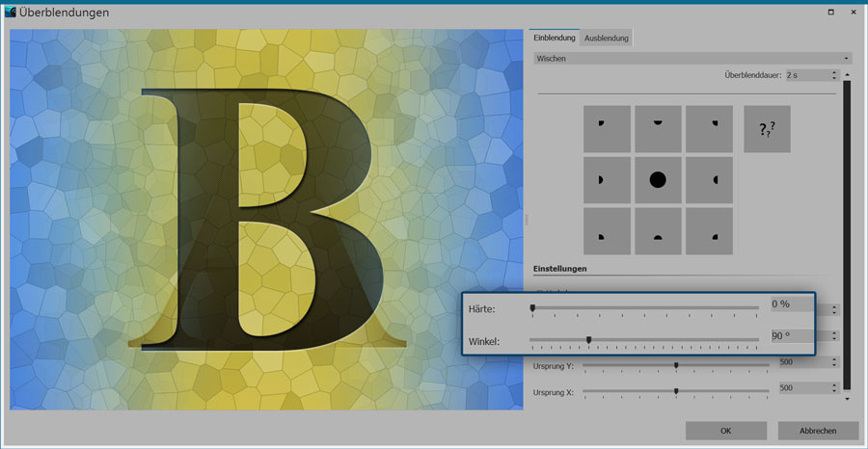Expand the Wischen transition type dropdown

click(x=692, y=59)
